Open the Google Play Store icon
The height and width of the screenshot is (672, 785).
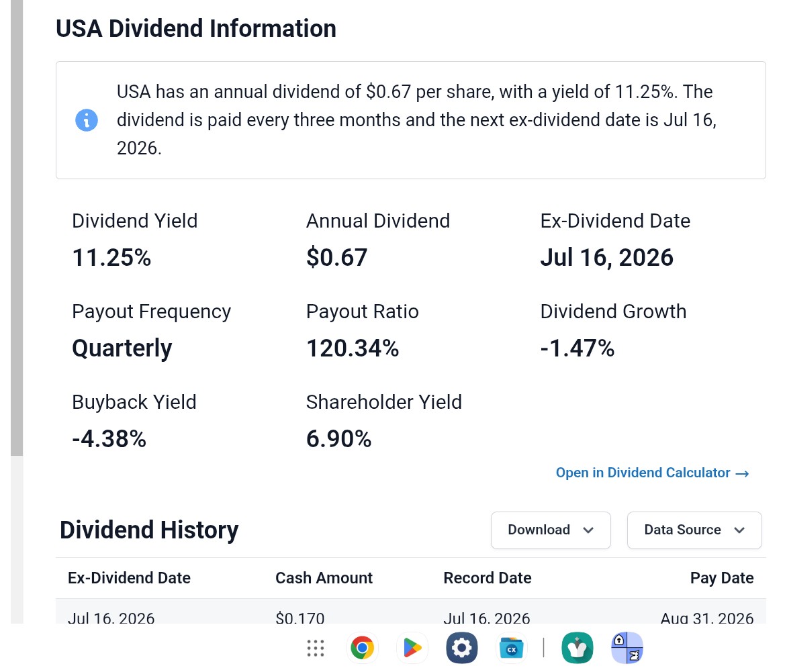click(412, 648)
